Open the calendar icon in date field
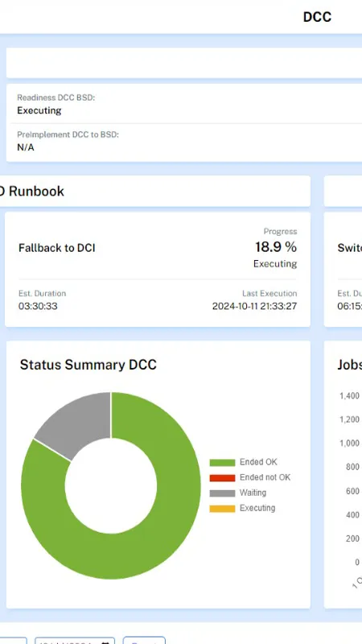Viewport: 362px width, 644px height. (x=105, y=642)
